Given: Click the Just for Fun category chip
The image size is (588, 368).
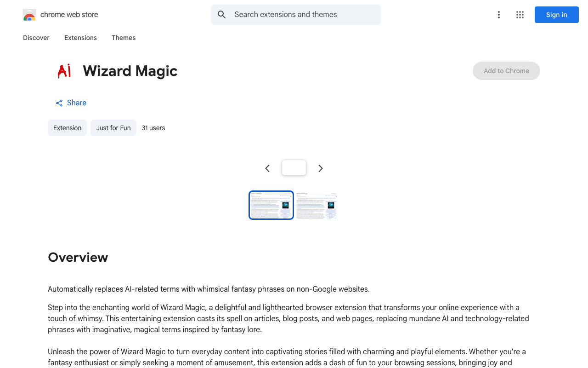Looking at the screenshot, I should pos(113,128).
